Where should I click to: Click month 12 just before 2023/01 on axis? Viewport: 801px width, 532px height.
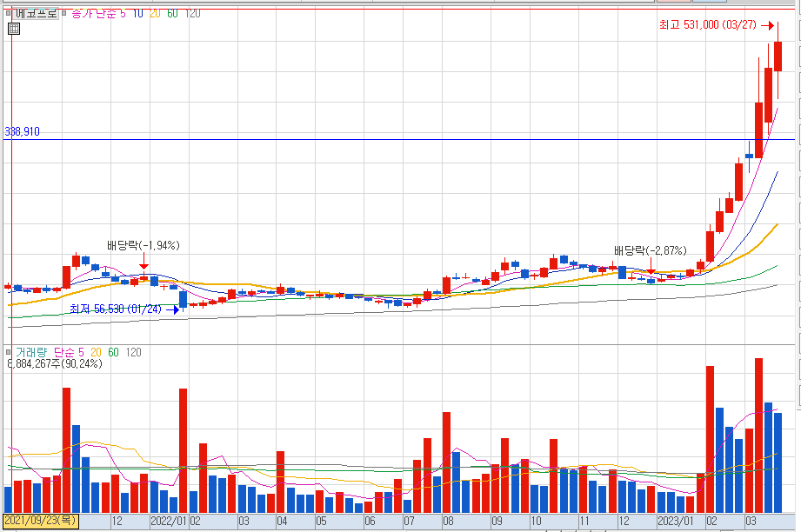pyautogui.click(x=624, y=522)
